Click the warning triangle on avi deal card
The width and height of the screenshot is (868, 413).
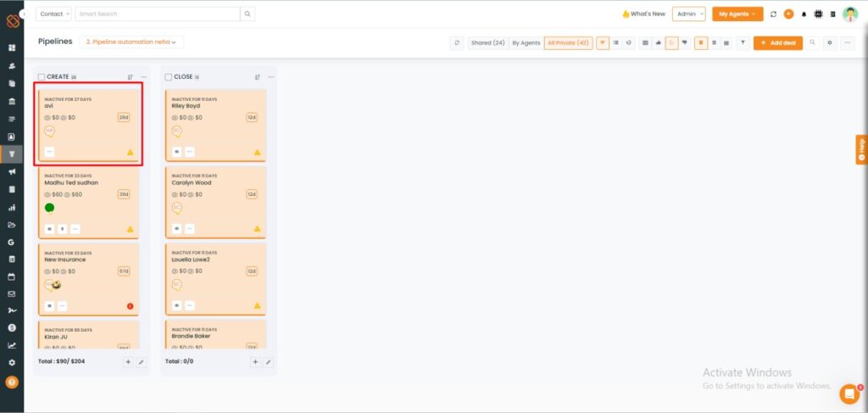click(130, 152)
